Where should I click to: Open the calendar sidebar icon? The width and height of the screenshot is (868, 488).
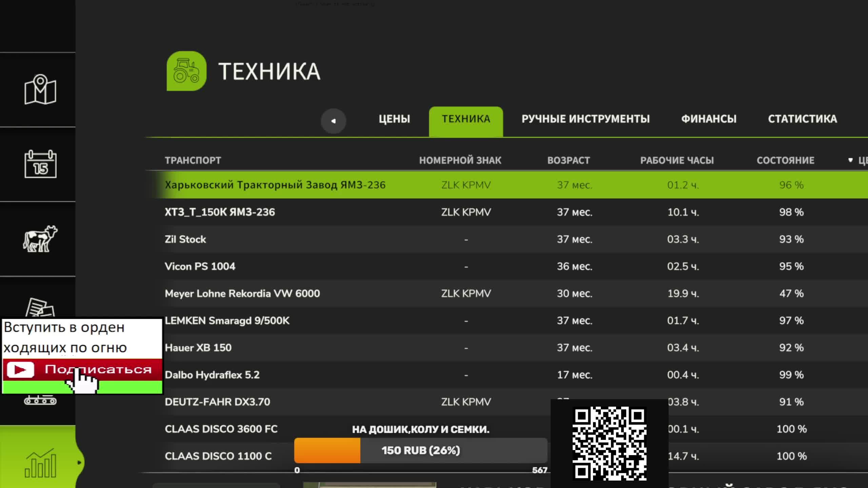pos(40,164)
